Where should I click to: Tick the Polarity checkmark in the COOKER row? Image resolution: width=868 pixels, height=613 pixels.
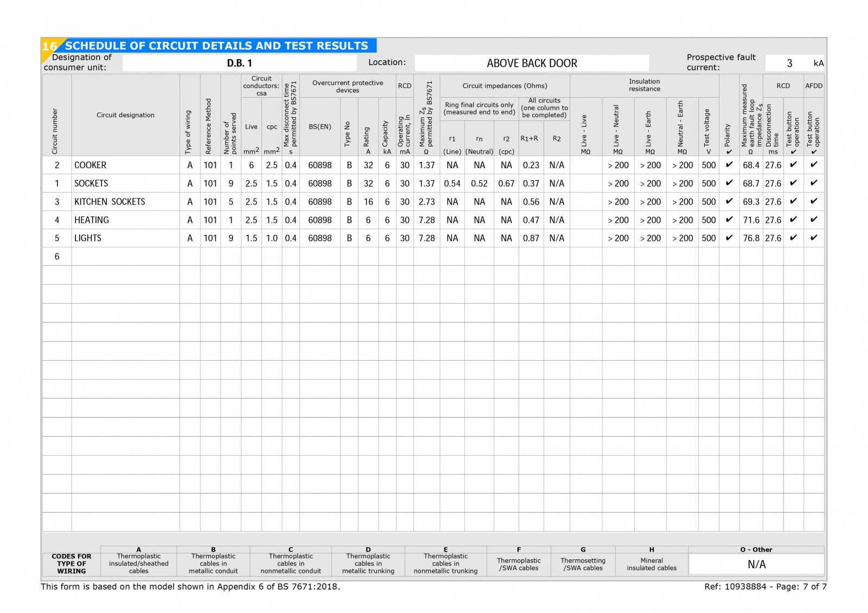729,164
